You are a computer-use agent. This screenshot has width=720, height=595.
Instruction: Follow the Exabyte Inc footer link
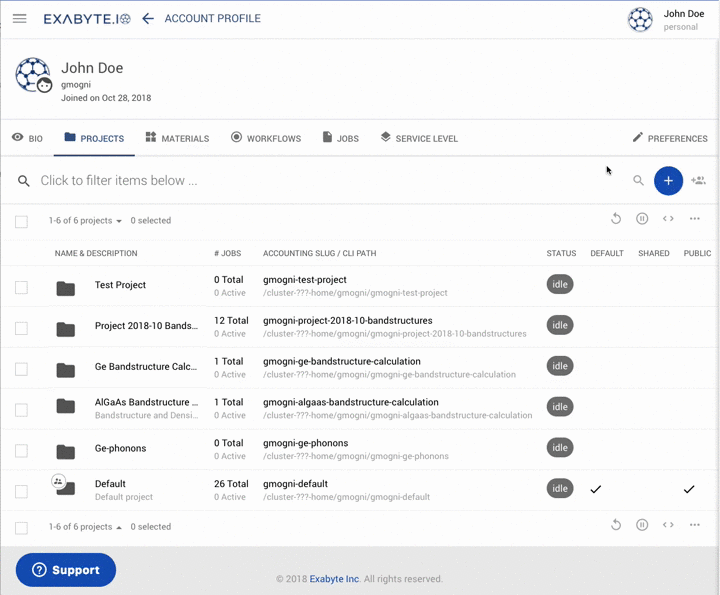334,579
